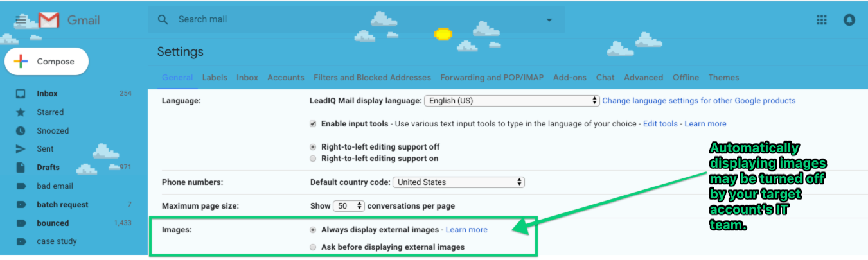Open the Default country code dropdown
The height and width of the screenshot is (260, 868).
click(x=459, y=182)
